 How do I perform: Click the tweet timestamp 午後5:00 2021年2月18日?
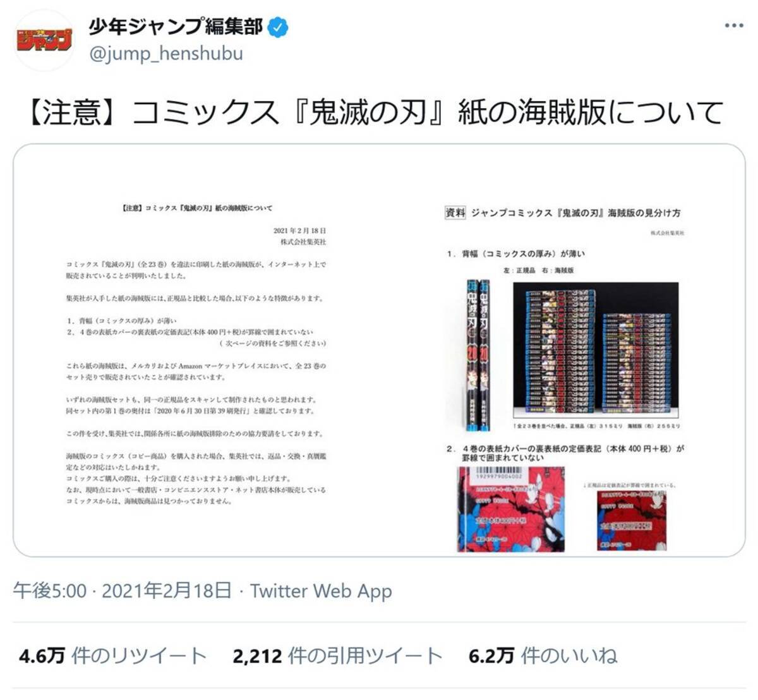click(122, 591)
